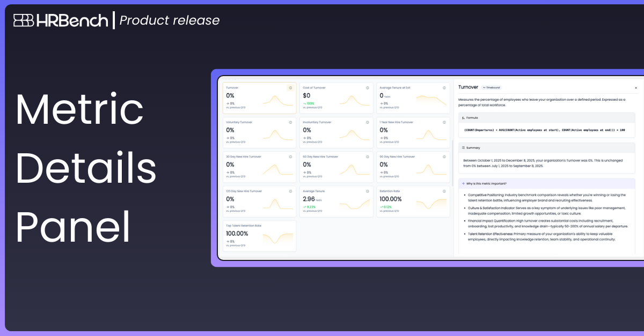Click the '$0' value in Cost of Turnover

coord(307,95)
